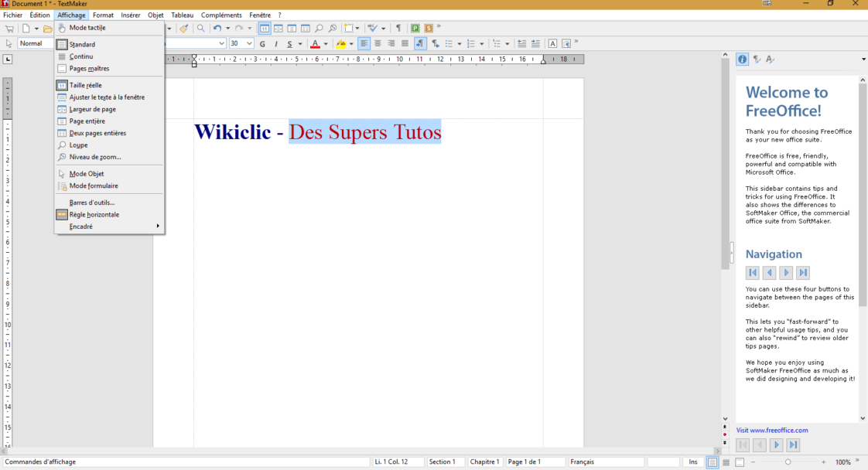
Task: Open the font name dropdown arrow
Action: tap(221, 44)
